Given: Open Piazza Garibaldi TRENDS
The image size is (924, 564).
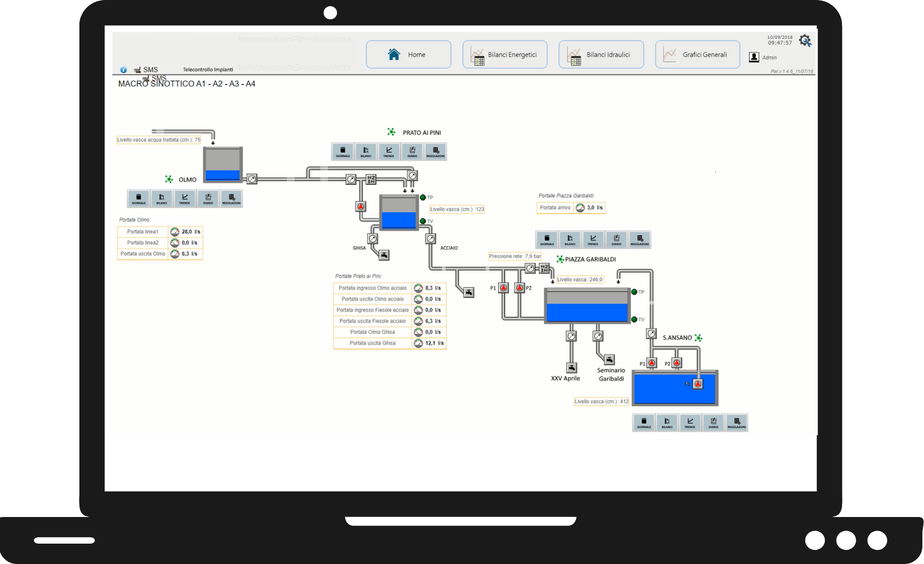Looking at the screenshot, I should click(x=593, y=240).
